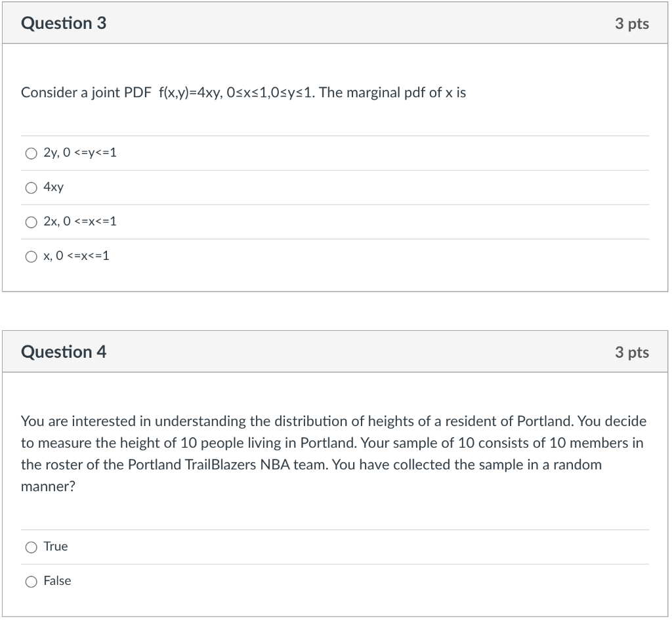Click the radio circle beside "4xy"

[x=31, y=188]
